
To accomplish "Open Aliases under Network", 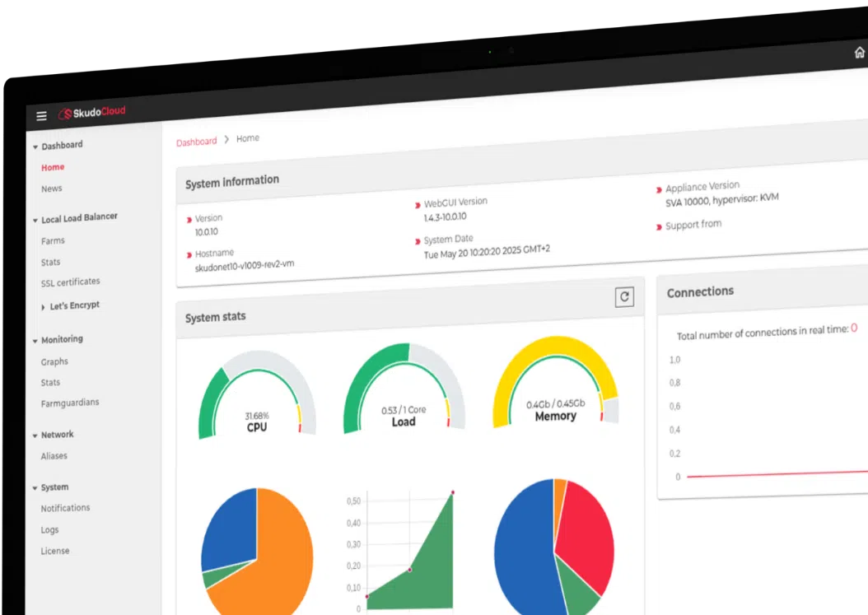I will 54,456.
